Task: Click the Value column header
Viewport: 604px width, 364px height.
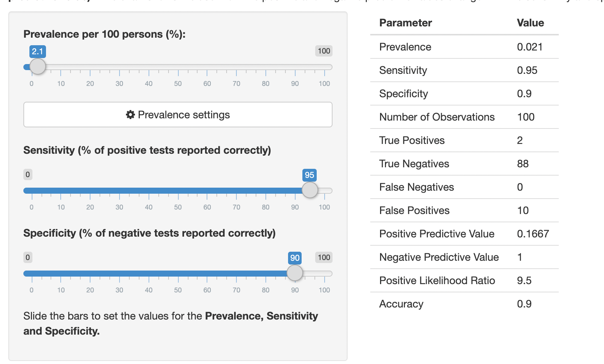Action: [530, 23]
